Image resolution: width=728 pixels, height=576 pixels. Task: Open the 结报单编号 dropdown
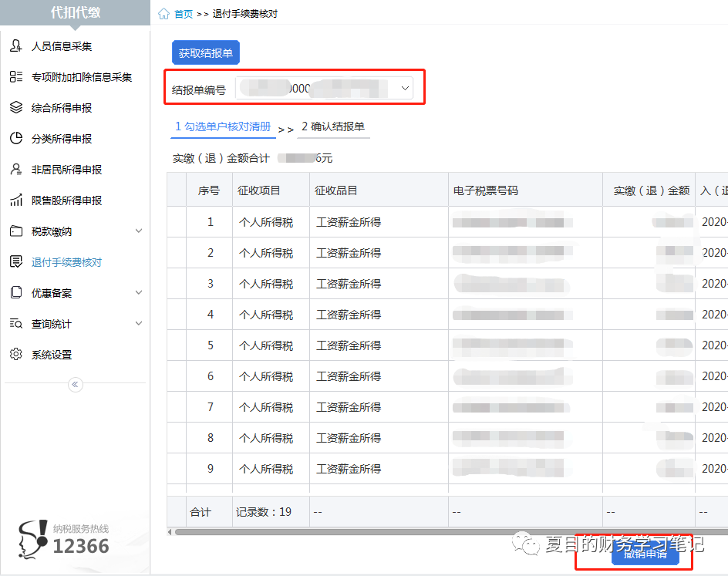coord(404,88)
